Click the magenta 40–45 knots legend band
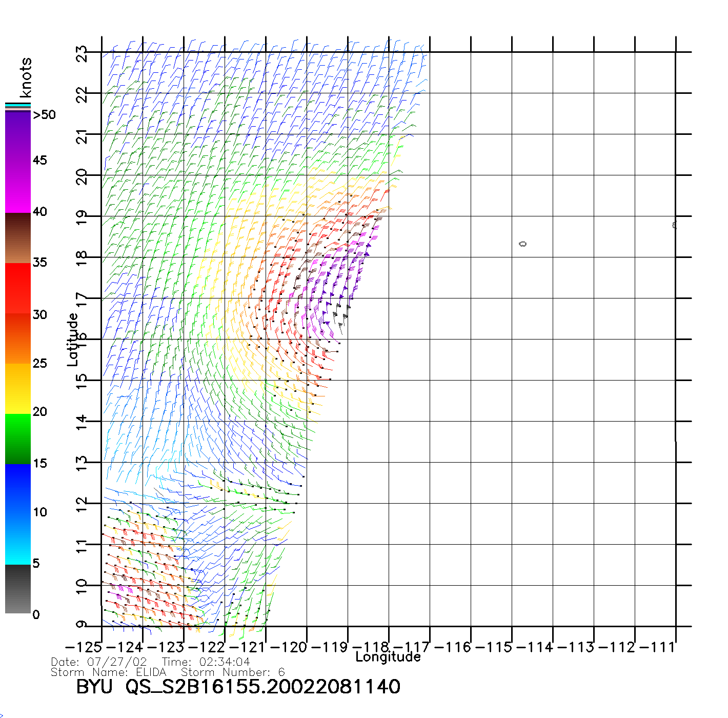The width and height of the screenshot is (728, 718). [x=17, y=187]
